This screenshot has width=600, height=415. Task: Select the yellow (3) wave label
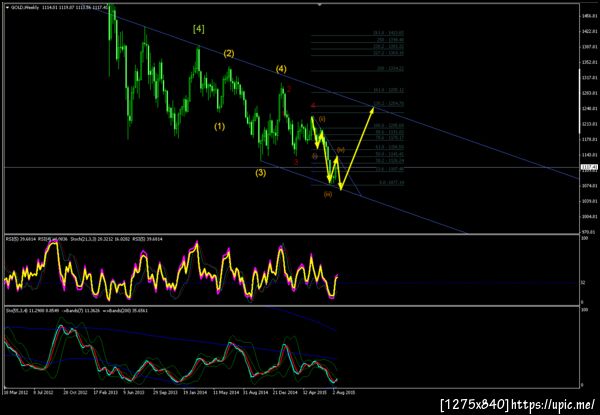tap(261, 173)
